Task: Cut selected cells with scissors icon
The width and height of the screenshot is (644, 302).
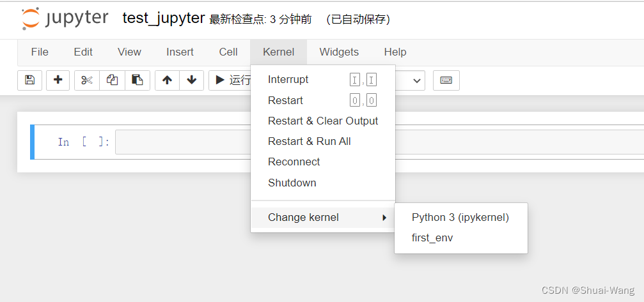Action: coord(87,80)
